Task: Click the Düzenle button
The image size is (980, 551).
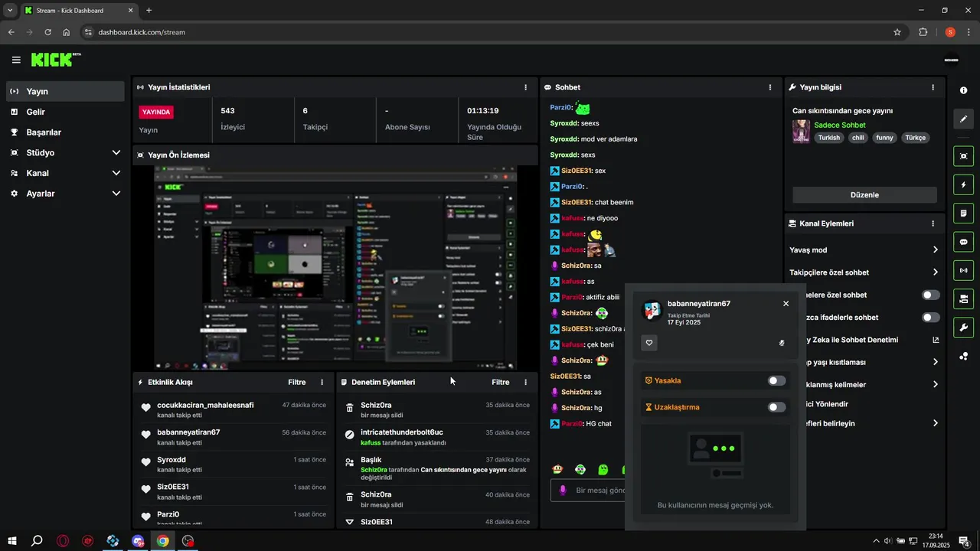Action: [x=864, y=194]
